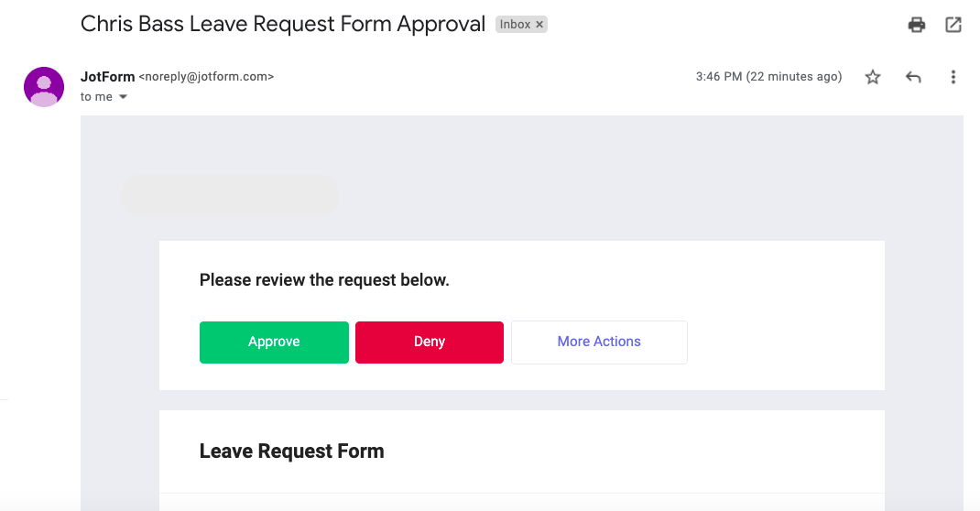Select the noreply@jotform.com sender address
This screenshot has width=980, height=511.
(x=206, y=77)
